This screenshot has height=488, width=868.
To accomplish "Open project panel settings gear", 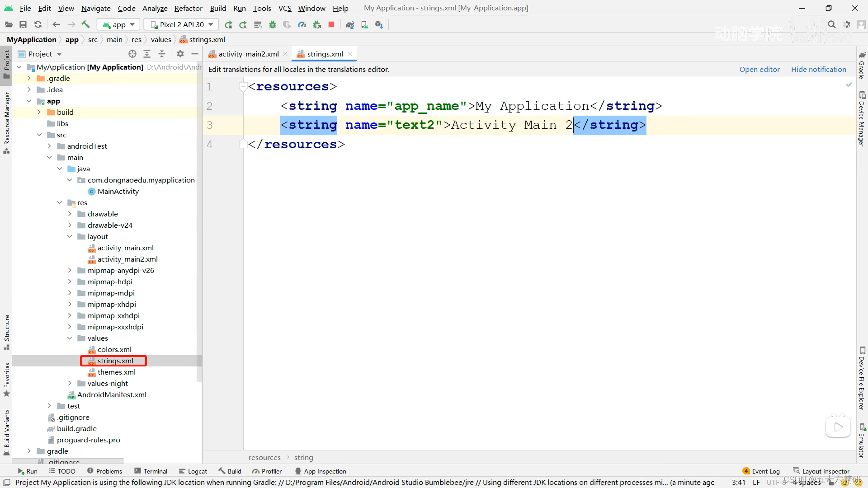I will click(x=180, y=54).
